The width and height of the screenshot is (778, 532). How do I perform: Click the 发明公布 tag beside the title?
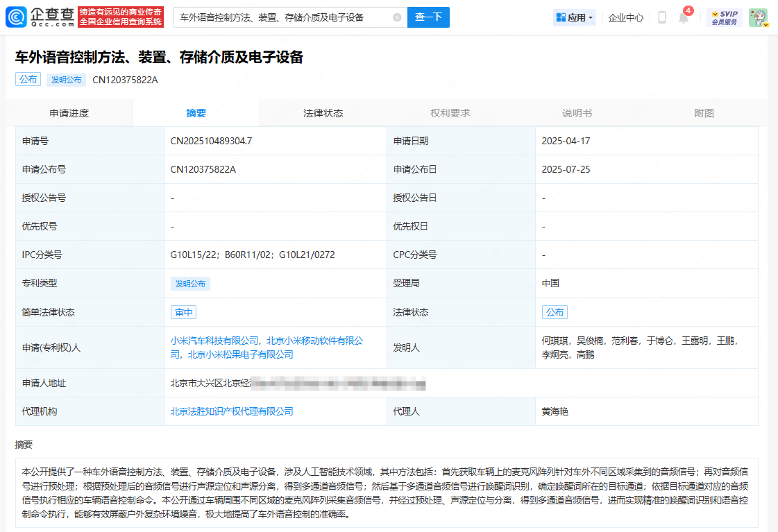tap(66, 80)
